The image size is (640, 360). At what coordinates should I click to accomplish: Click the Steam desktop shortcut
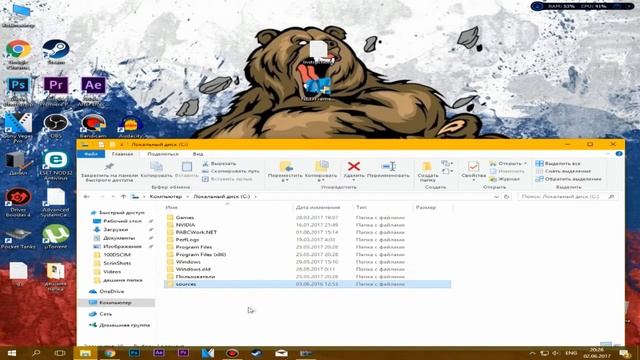pyautogui.click(x=56, y=52)
